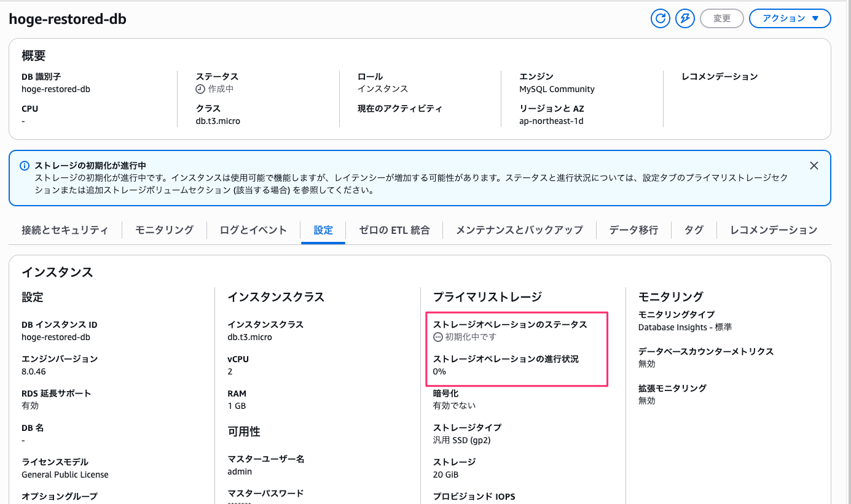
Task: Click the プライマリストレージ heading
Action: pos(487,297)
